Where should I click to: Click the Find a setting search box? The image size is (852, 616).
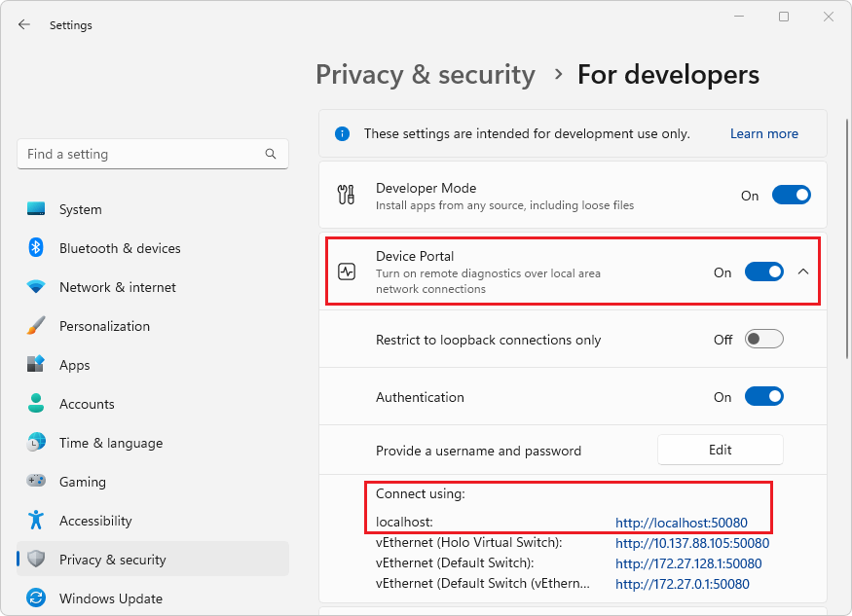[x=153, y=154]
